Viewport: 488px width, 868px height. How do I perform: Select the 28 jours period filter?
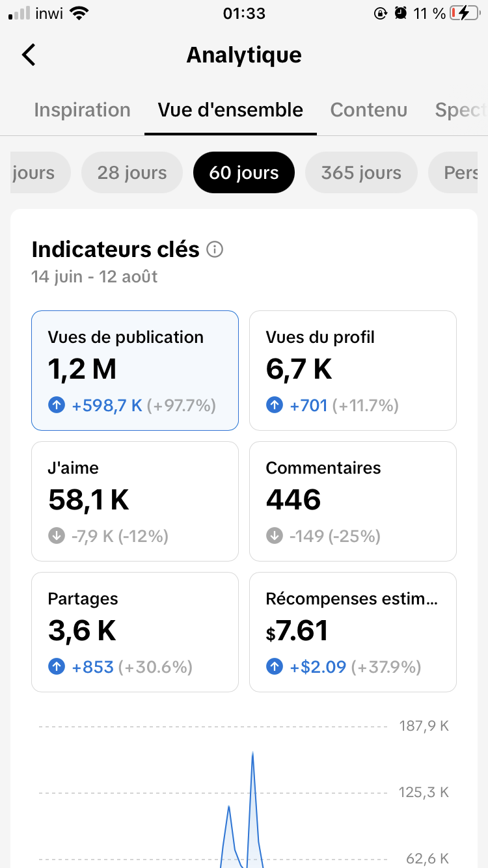[x=132, y=172]
